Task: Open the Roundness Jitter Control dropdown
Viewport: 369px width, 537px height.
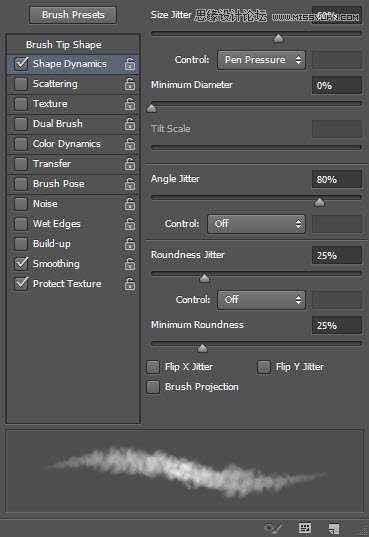Action: pos(261,300)
